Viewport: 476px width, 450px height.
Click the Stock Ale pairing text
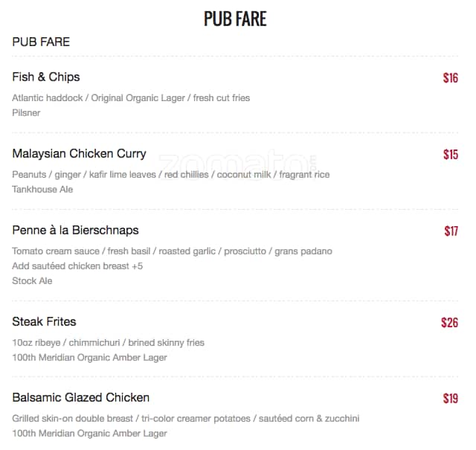(32, 281)
